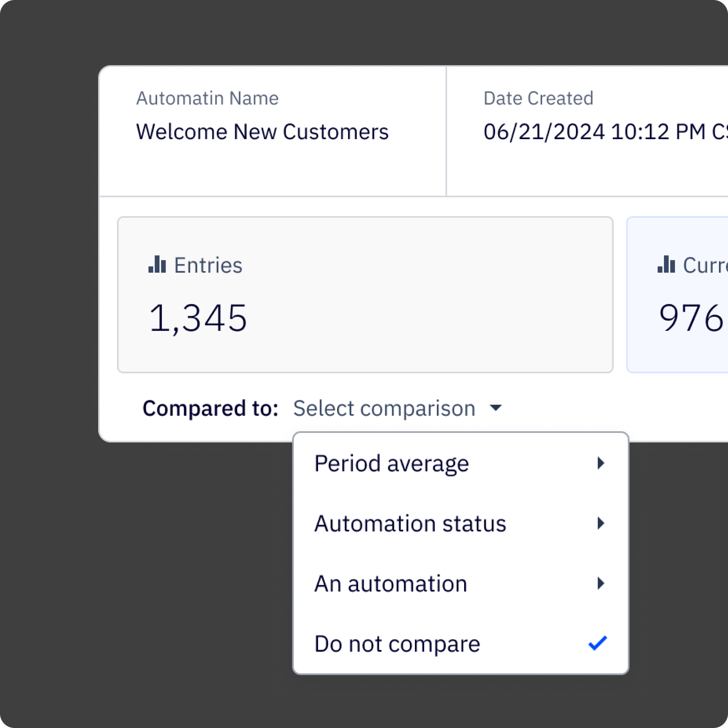728x728 pixels.
Task: Click the Compared to label
Action: (x=210, y=408)
